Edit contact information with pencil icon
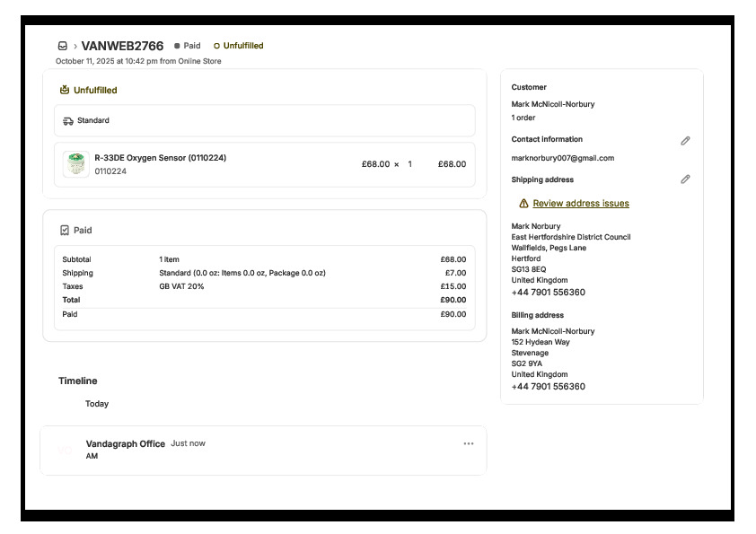 (685, 141)
